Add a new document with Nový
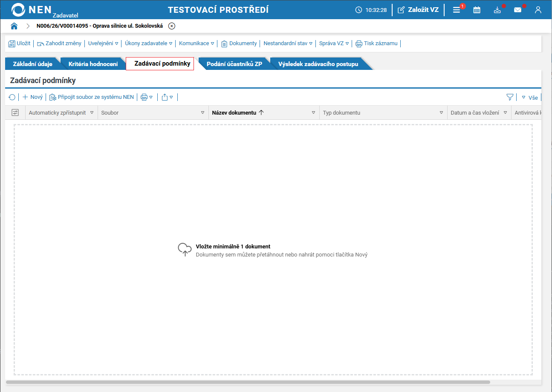 tap(33, 97)
